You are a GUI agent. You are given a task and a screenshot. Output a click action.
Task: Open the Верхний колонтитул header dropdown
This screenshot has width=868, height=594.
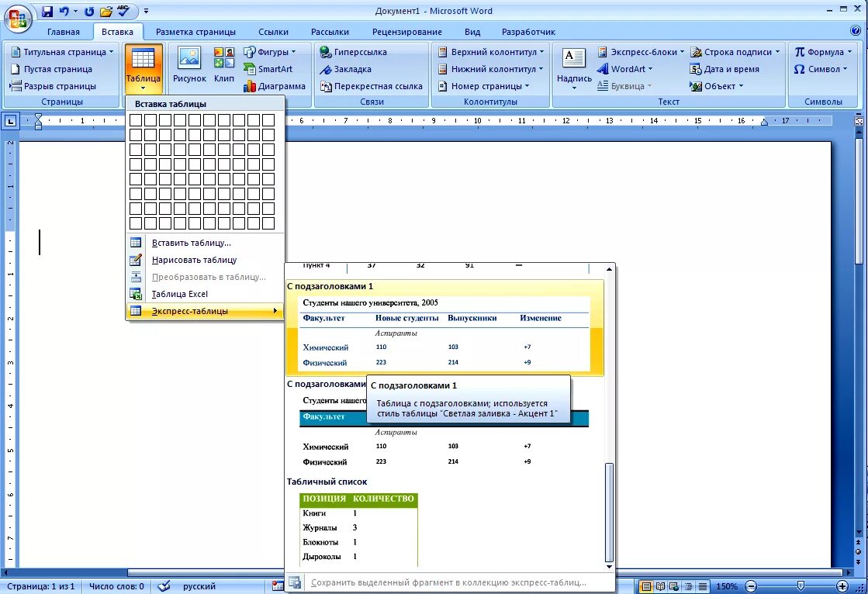coord(491,52)
